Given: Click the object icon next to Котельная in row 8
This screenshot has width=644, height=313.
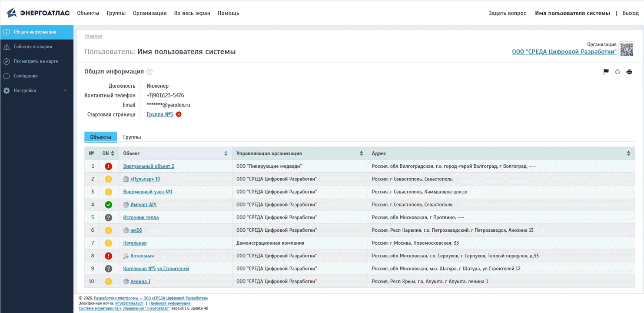Looking at the screenshot, I should coord(126,256).
